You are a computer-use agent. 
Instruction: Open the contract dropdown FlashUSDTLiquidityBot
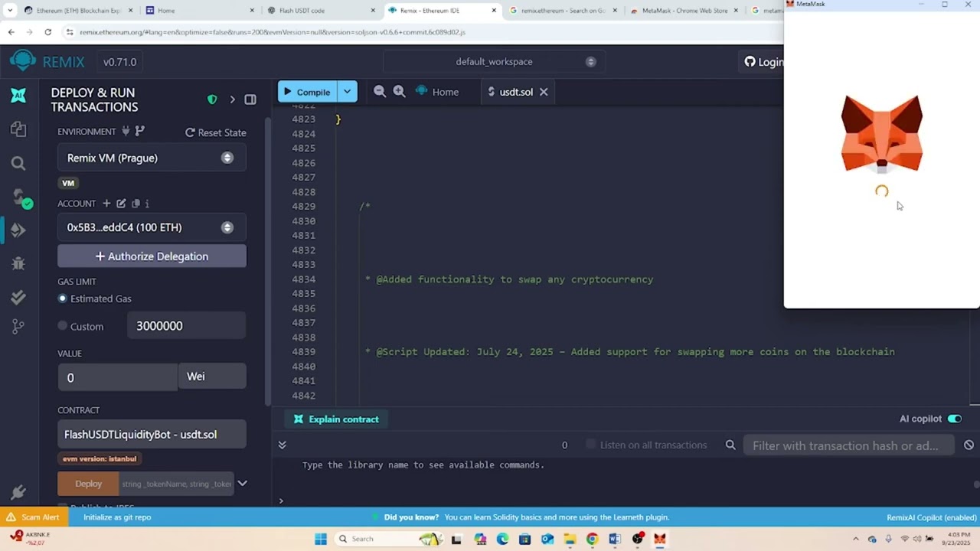coord(152,434)
